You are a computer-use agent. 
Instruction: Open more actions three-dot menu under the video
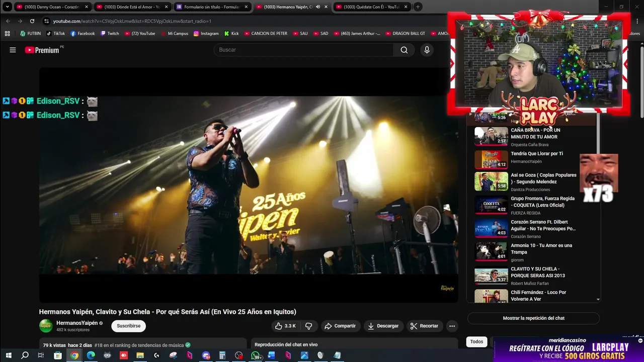click(x=452, y=326)
